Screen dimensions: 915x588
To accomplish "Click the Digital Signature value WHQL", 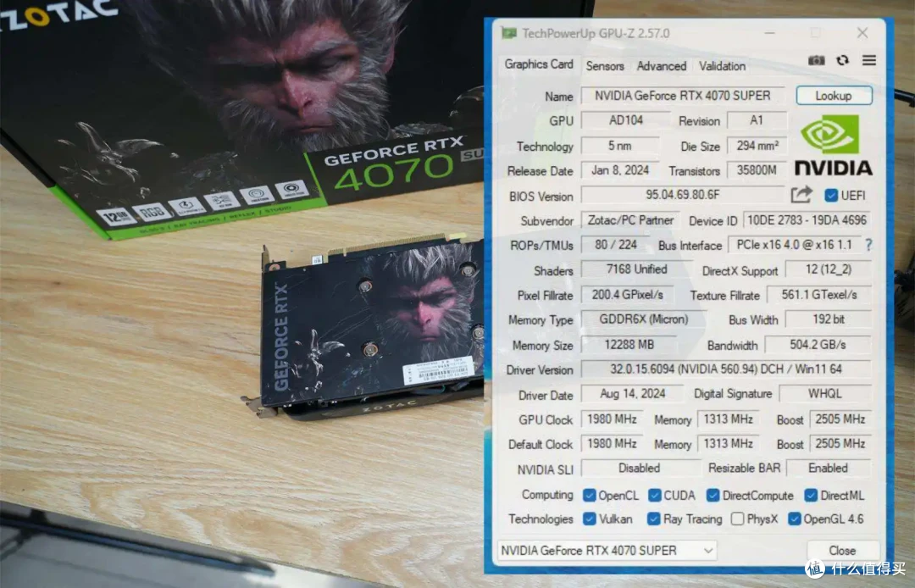I will [x=825, y=394].
